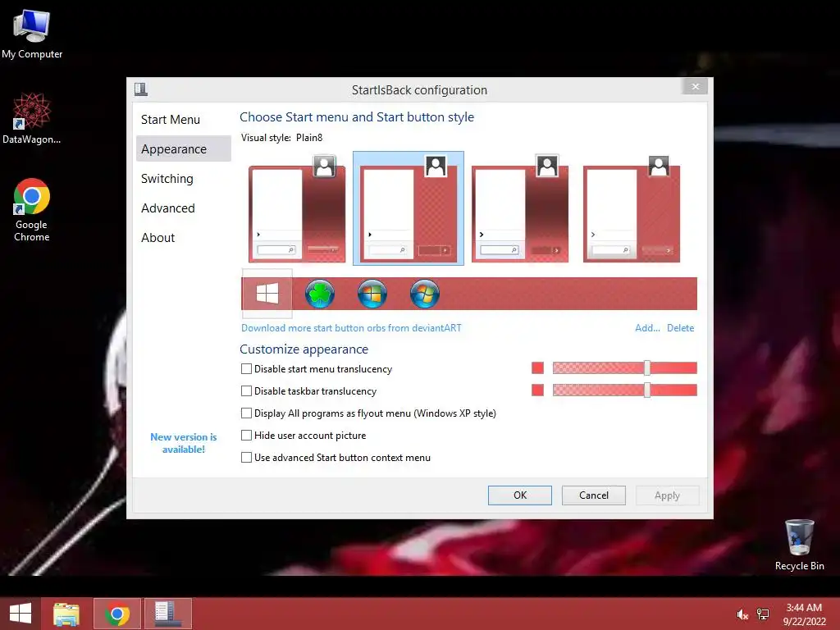Open My Computer desktop icon
The image size is (840, 630).
(x=32, y=34)
